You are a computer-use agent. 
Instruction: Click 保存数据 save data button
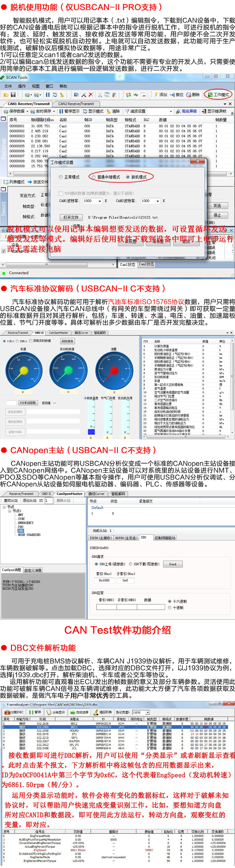click(x=14, y=111)
